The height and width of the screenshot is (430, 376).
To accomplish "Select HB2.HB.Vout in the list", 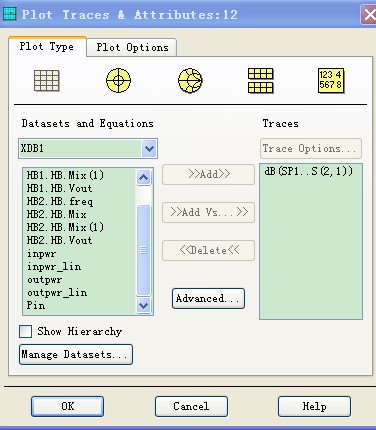I will [x=59, y=240].
